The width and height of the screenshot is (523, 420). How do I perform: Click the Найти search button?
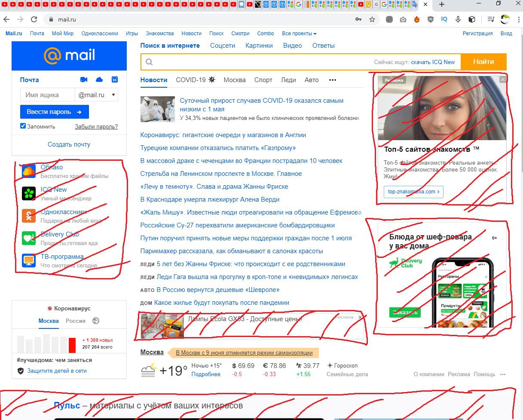pos(483,62)
